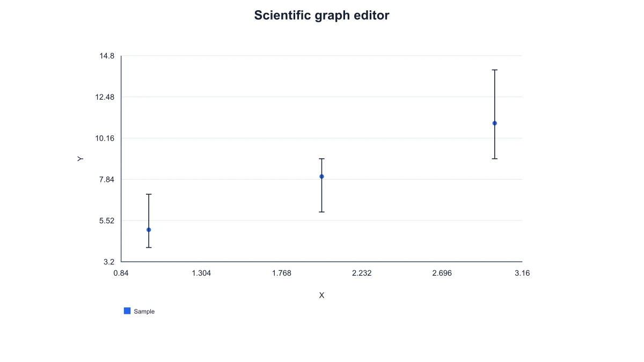Click the bottom cap of the leftmost error bar
The width and height of the screenshot is (644, 362).
coord(149,247)
